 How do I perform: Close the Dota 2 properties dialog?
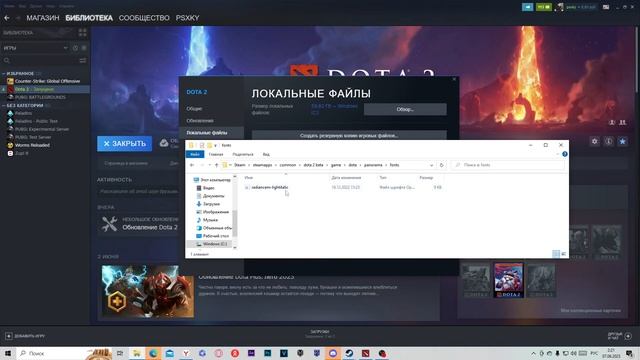point(454,79)
